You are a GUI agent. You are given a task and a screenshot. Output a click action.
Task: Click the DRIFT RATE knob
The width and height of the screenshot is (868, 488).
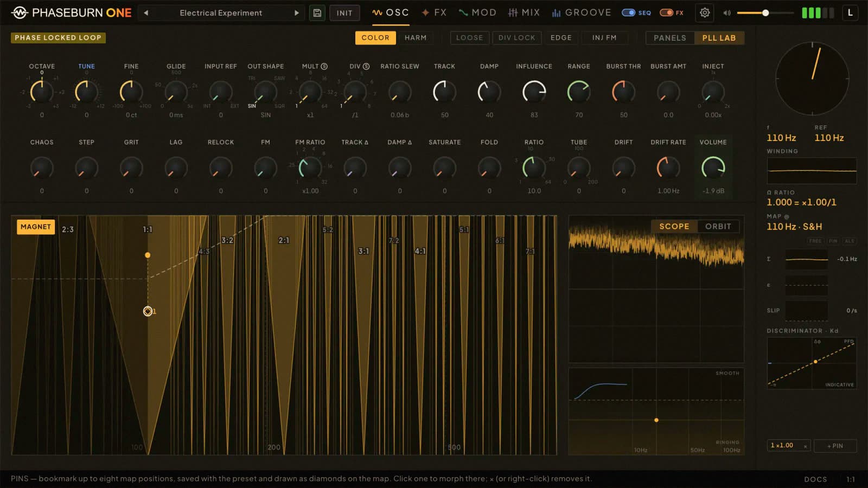click(x=668, y=168)
